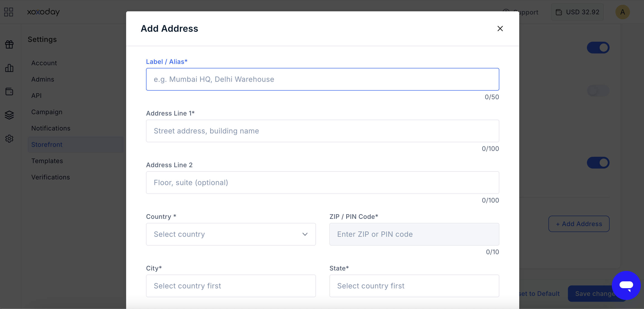Click the wallet icon in sidebar
This screenshot has width=644, height=309.
pyautogui.click(x=9, y=91)
